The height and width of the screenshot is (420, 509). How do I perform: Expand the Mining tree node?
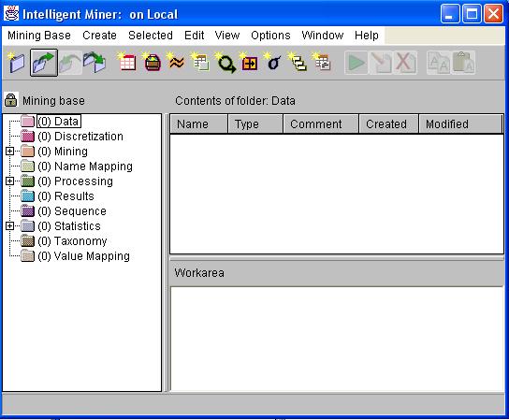point(9,152)
